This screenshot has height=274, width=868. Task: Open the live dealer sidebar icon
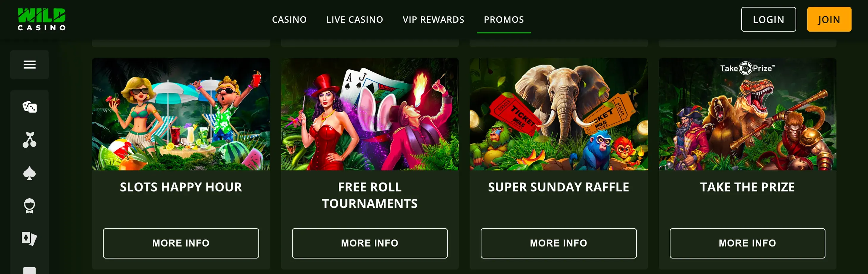[30, 206]
